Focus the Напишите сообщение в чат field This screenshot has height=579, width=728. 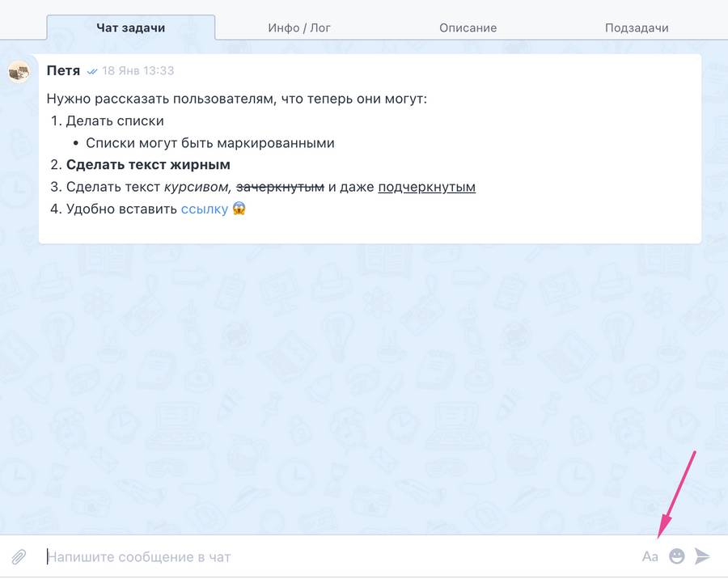point(324,557)
